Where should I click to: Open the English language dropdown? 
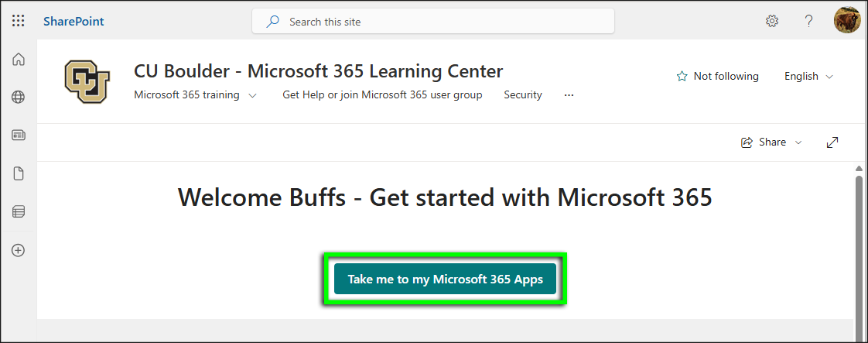point(808,76)
